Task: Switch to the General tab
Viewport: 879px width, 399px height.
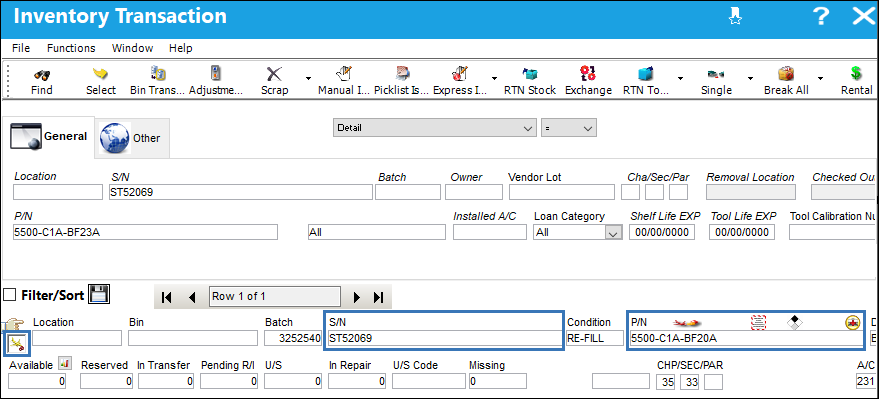Action: coord(49,136)
